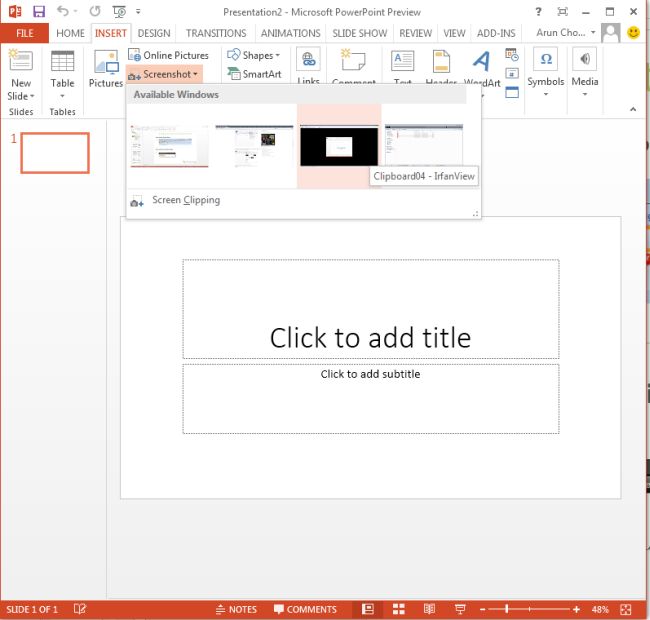Switch to Slide Sorter view icon

tap(398, 609)
